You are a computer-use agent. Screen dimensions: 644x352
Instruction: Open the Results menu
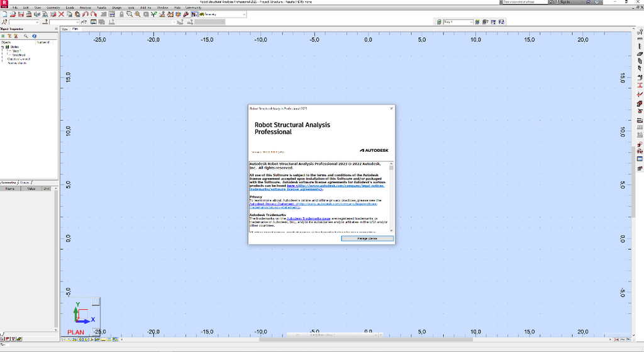coord(101,8)
